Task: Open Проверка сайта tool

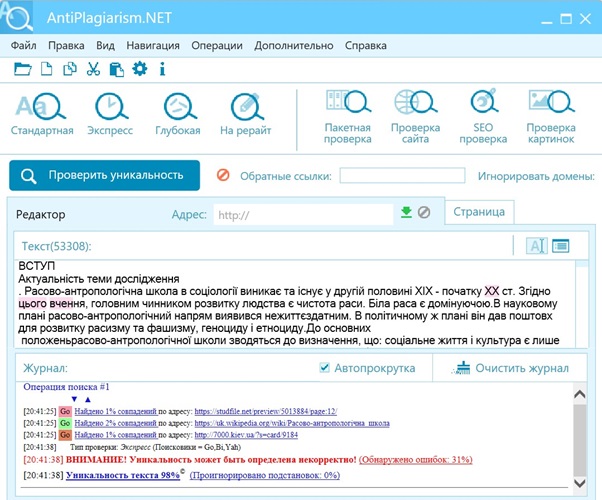Action: (415, 117)
